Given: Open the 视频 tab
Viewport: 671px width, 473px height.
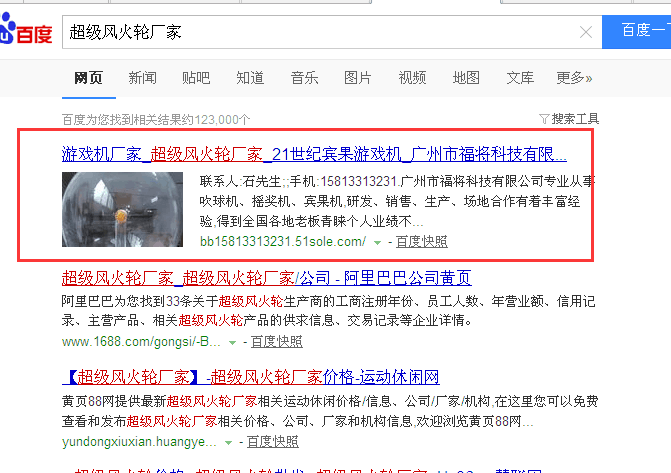Looking at the screenshot, I should [x=412, y=78].
